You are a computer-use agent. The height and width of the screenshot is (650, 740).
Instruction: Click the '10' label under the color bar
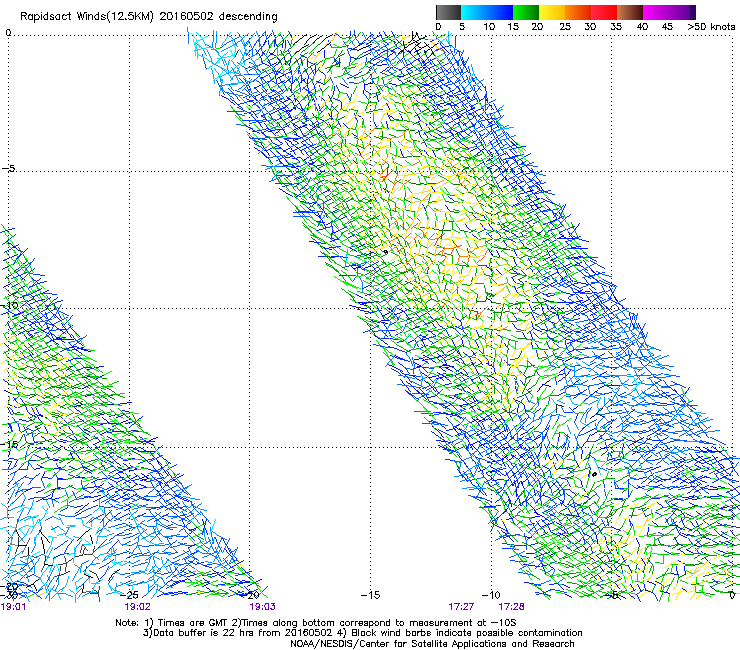489,26
